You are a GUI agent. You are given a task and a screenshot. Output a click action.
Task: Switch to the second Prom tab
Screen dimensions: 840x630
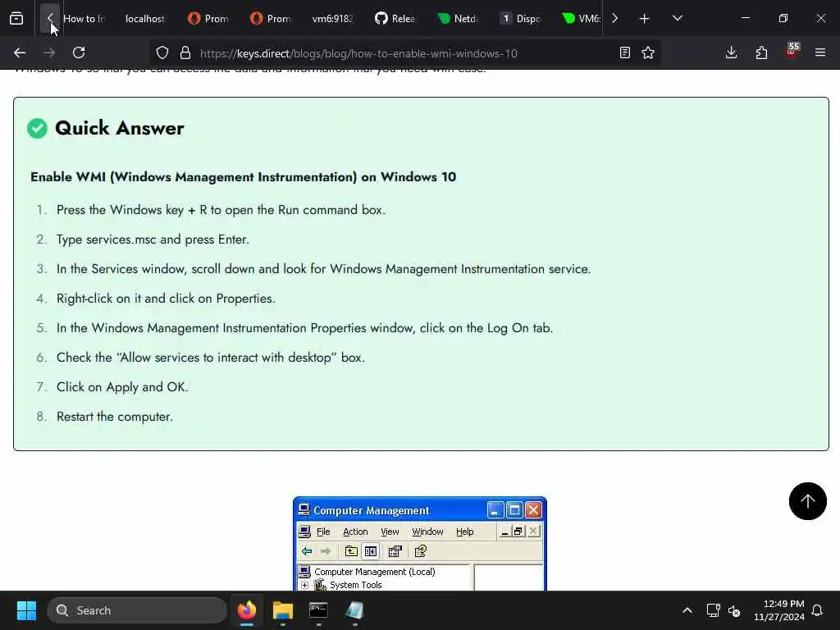[271, 19]
